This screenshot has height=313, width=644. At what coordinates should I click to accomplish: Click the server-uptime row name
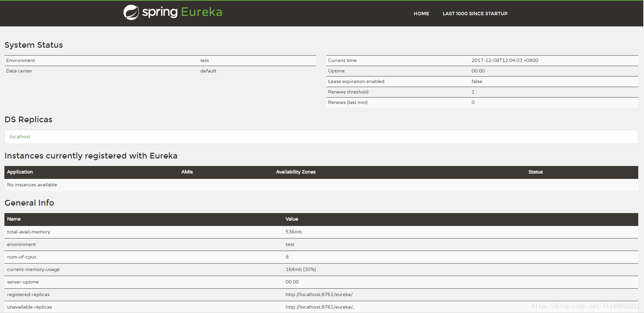(23, 282)
